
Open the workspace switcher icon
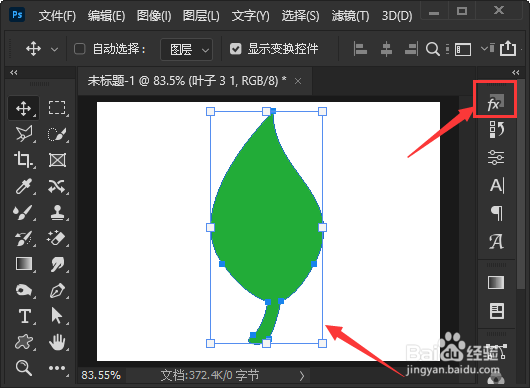(x=463, y=49)
